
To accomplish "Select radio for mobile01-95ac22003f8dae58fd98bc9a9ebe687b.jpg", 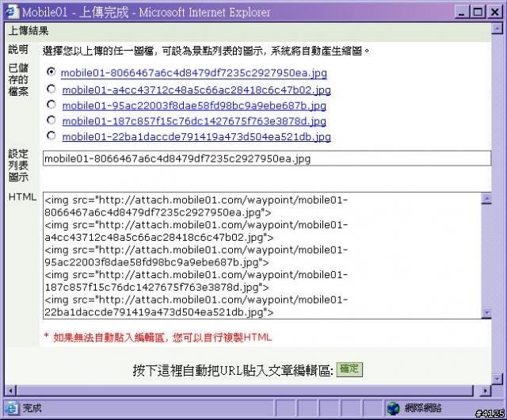I will tap(51, 105).
